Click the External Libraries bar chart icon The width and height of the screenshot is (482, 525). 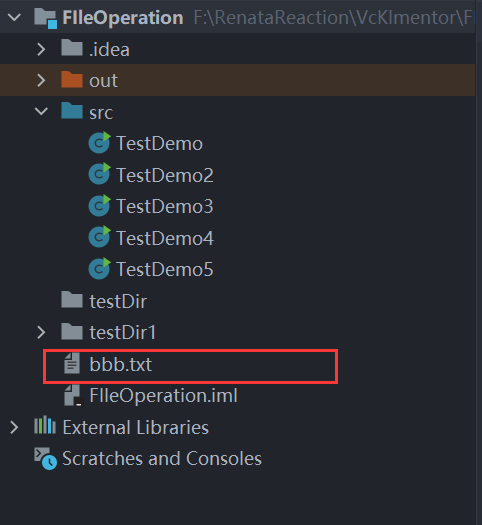(45, 425)
